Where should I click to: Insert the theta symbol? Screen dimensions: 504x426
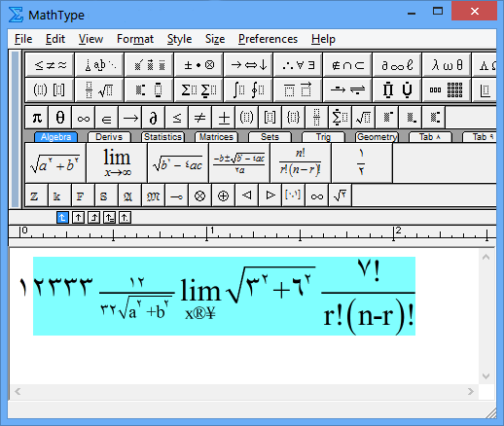[60, 118]
